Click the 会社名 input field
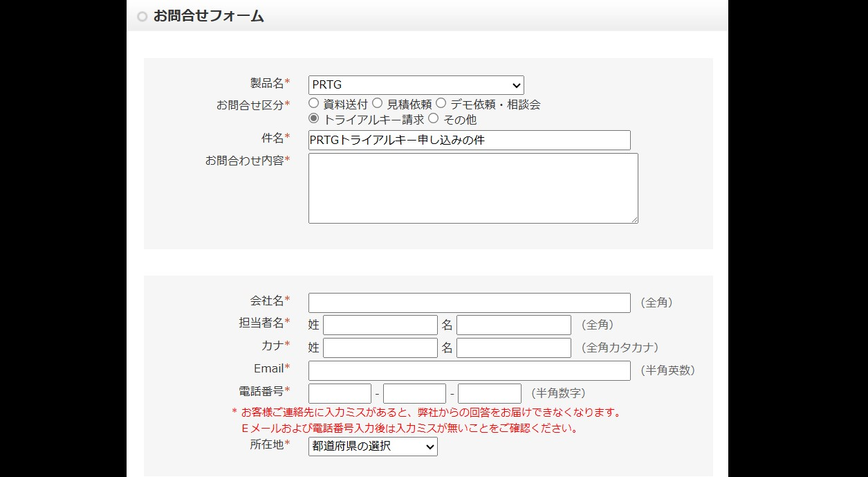This screenshot has height=477, width=868. (470, 303)
